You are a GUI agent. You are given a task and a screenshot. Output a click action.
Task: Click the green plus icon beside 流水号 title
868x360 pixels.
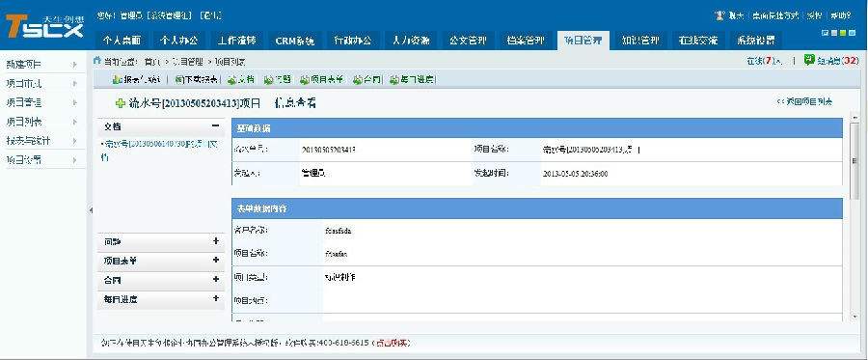click(121, 103)
